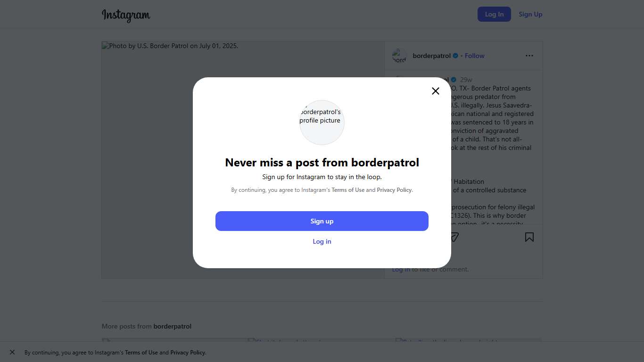This screenshot has height=362, width=644.
Task: Open Sign Up from top navigation
Action: coord(530,14)
